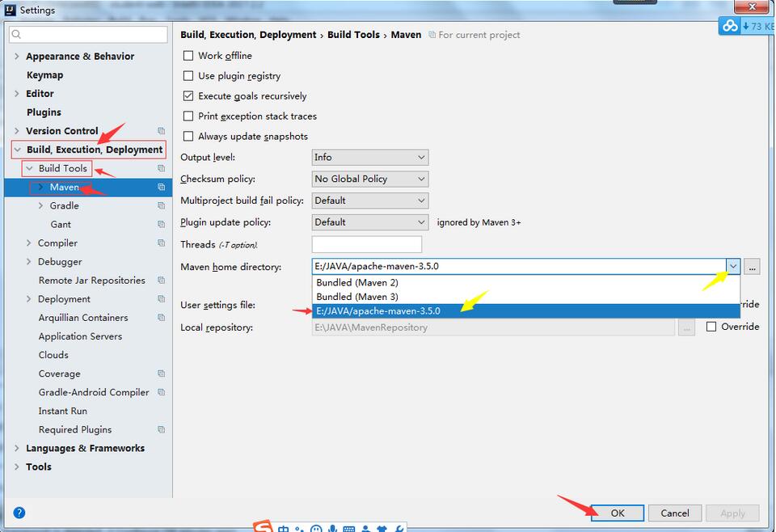
Task: Click the OK button
Action: point(618,513)
